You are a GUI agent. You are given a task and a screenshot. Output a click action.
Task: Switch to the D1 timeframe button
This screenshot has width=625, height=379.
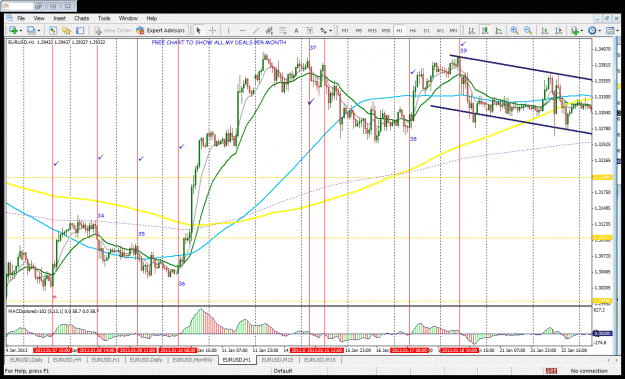pyautogui.click(x=426, y=30)
